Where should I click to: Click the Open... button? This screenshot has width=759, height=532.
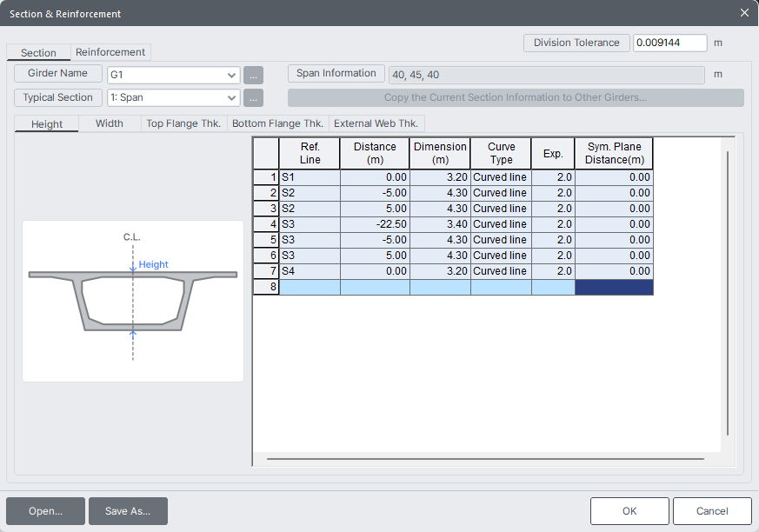click(x=45, y=511)
